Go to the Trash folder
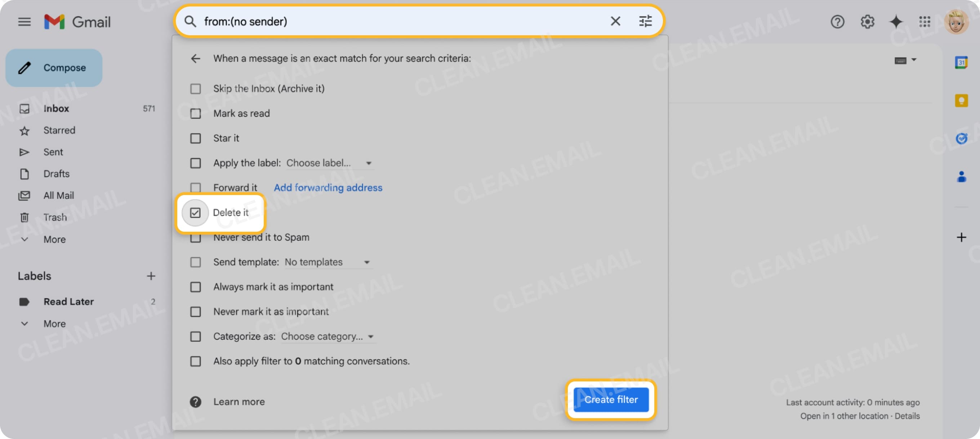The image size is (980, 439). 55,217
